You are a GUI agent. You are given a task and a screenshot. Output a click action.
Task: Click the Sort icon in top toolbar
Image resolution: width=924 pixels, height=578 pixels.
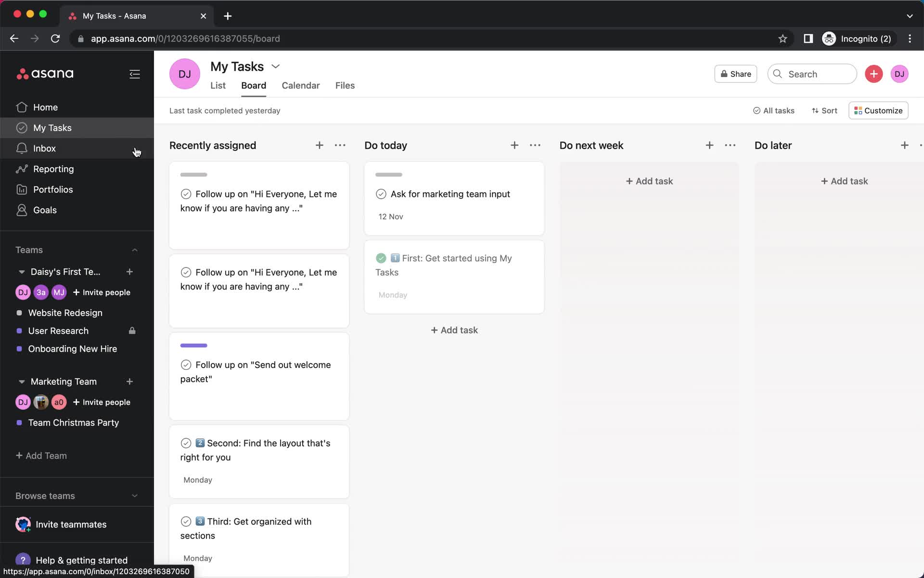(x=824, y=110)
